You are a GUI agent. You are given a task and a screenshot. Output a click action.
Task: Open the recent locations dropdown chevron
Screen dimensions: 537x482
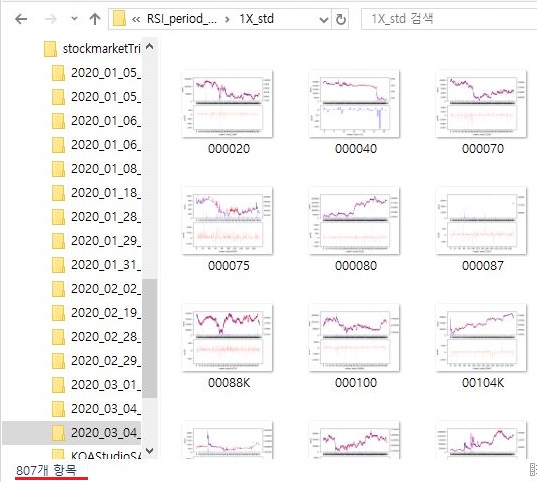click(x=74, y=19)
